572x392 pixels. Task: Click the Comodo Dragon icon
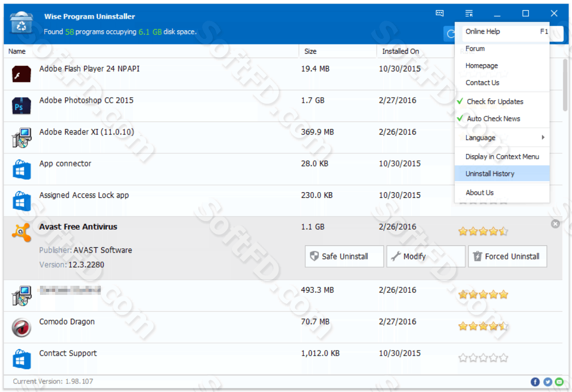21,327
